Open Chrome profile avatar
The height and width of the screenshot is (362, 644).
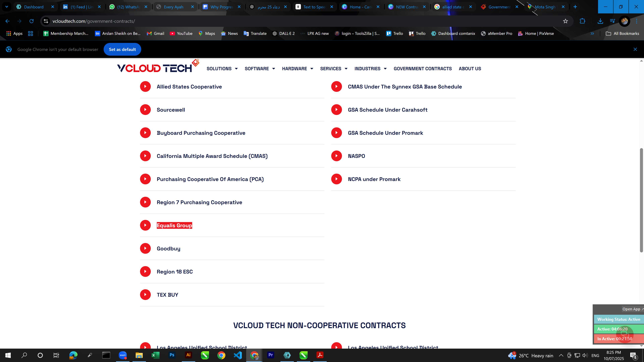point(624,21)
